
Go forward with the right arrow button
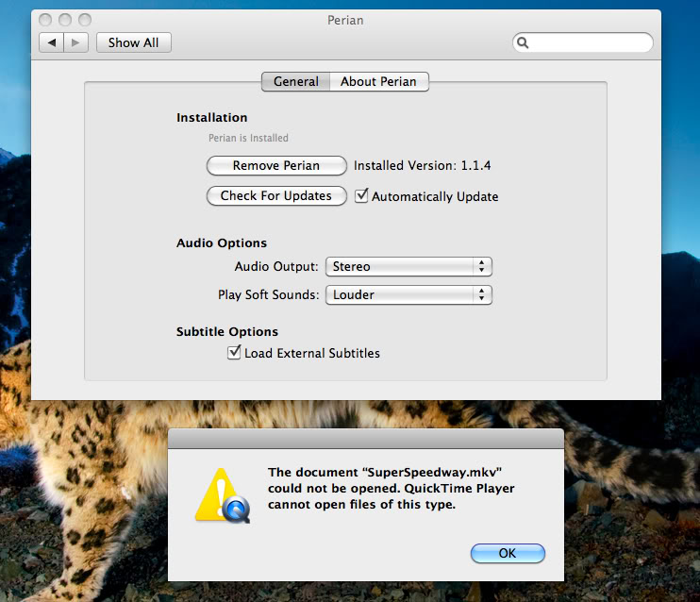click(75, 42)
